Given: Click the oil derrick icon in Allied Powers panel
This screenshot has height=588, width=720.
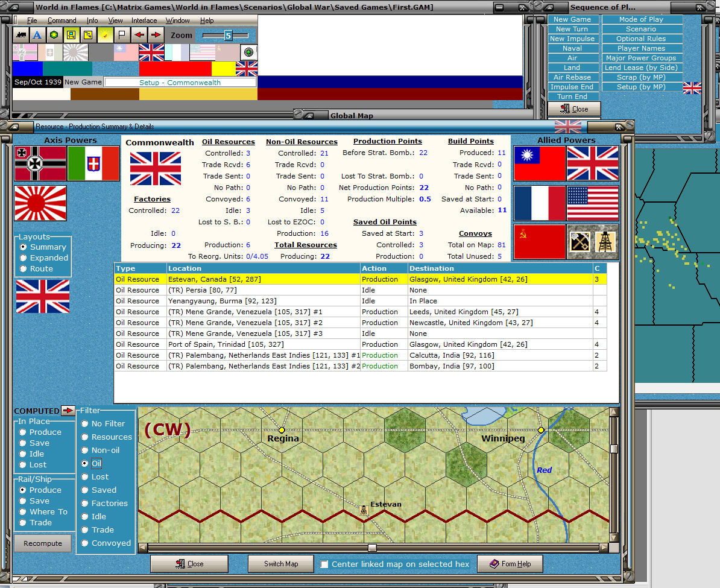Looking at the screenshot, I should (x=606, y=242).
